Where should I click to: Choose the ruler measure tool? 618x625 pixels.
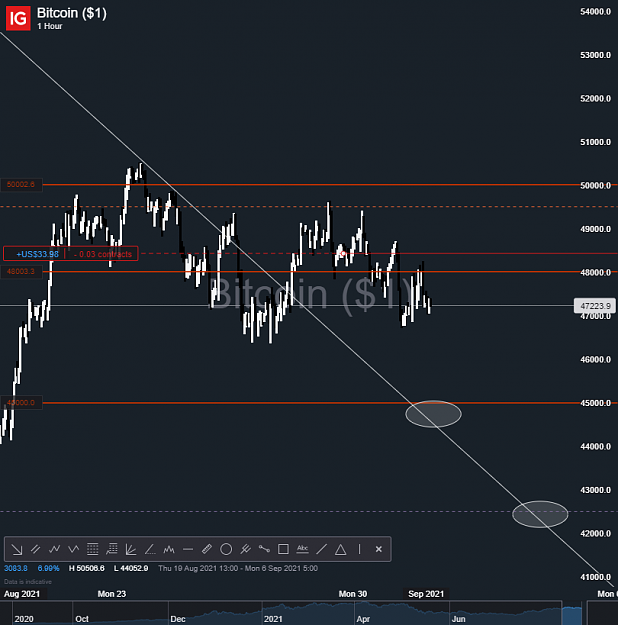click(x=207, y=550)
